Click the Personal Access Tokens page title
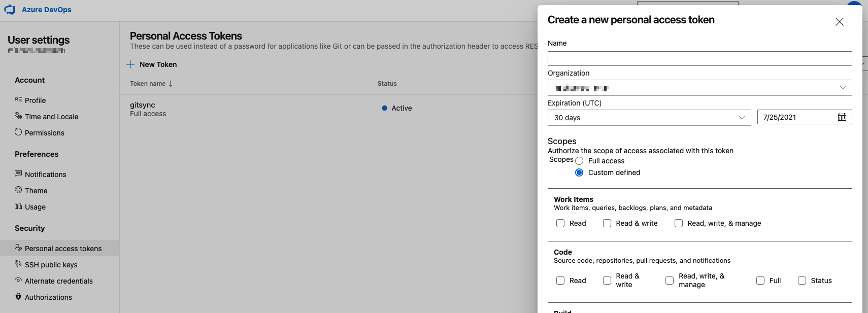 coord(186,36)
